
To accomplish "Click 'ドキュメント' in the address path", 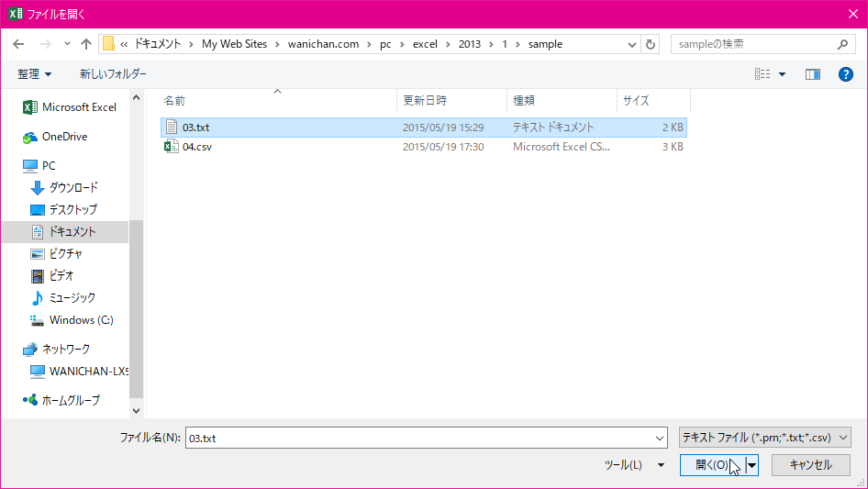I will (158, 44).
